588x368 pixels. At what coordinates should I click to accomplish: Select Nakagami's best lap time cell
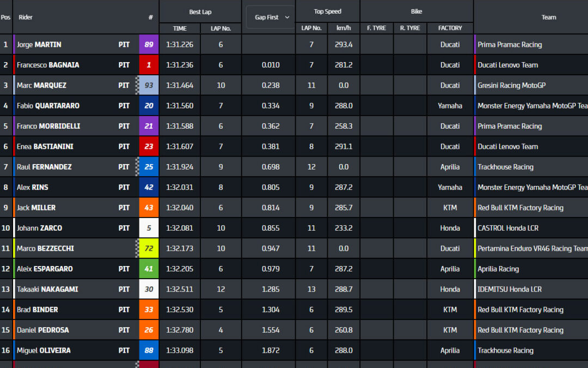point(180,289)
